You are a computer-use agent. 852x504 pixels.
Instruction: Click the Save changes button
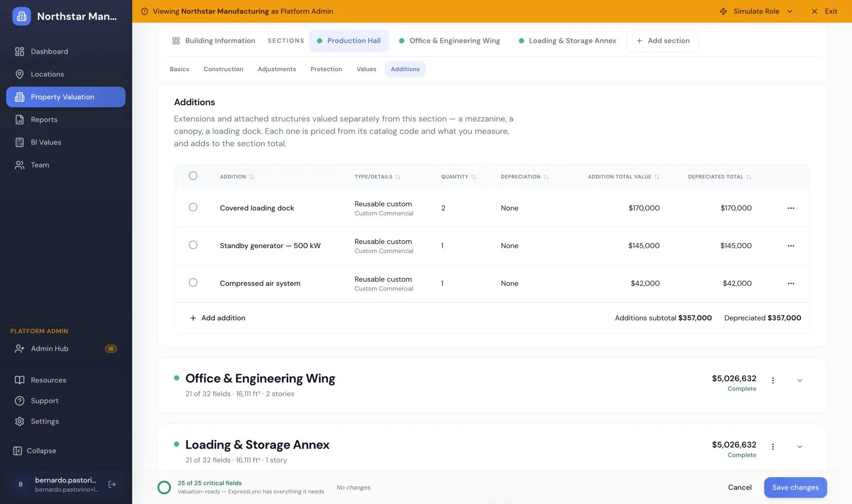click(x=795, y=487)
